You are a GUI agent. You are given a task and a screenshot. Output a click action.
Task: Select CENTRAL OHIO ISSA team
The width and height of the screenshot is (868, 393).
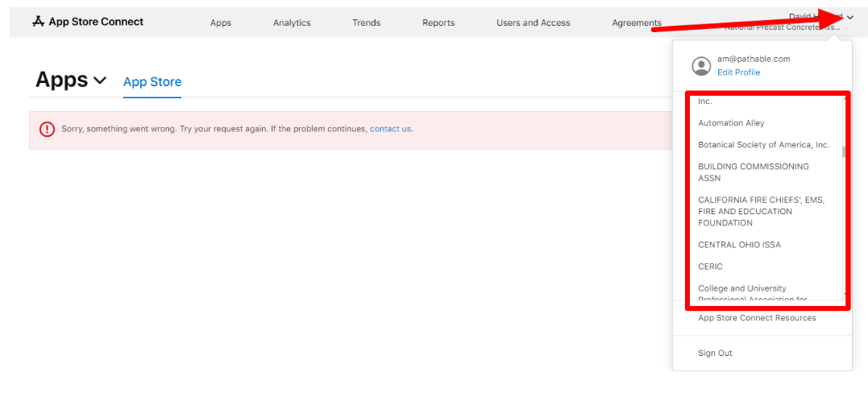[x=740, y=245]
